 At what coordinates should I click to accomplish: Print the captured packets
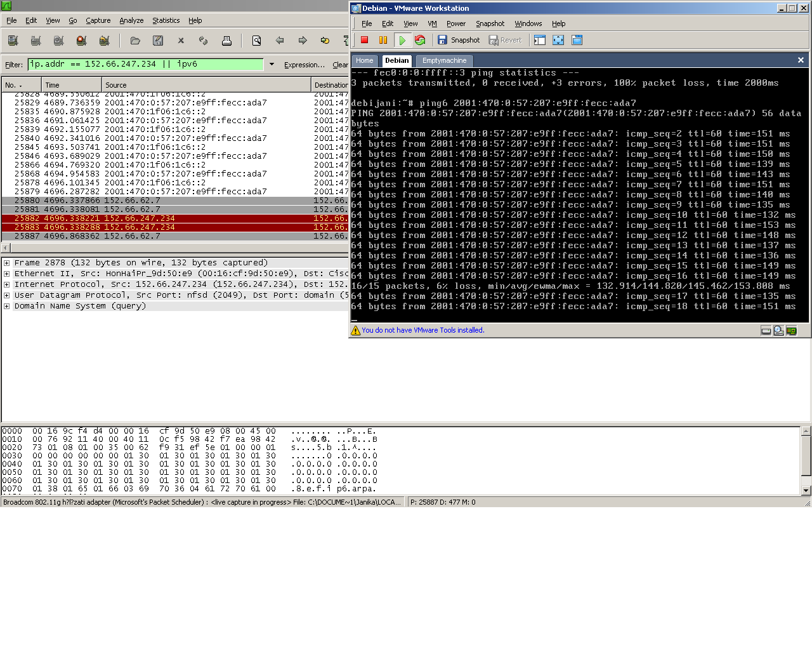pyautogui.click(x=226, y=41)
